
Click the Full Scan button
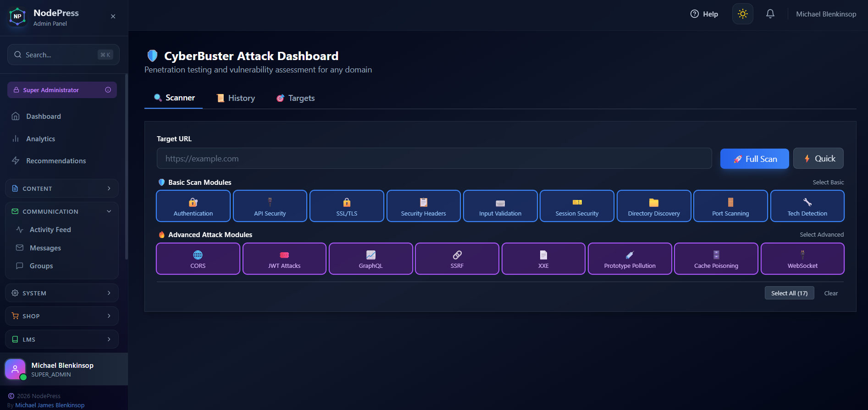click(x=754, y=159)
